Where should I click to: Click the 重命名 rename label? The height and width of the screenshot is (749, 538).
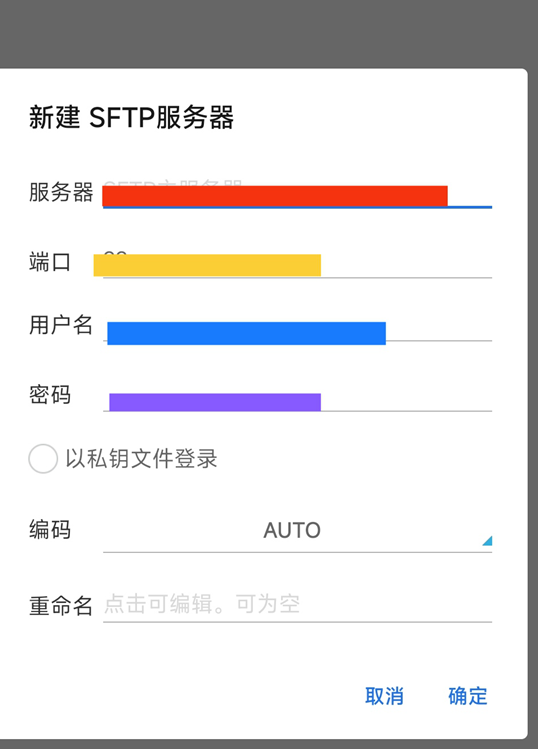click(x=61, y=606)
